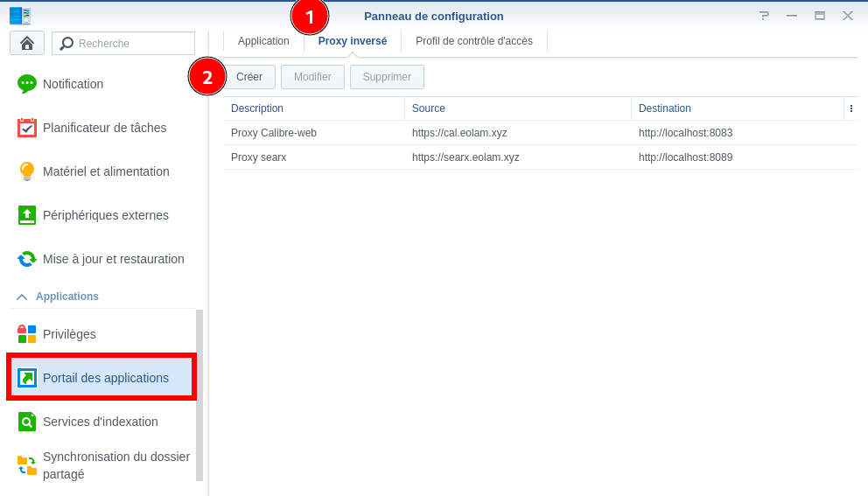This screenshot has width=868, height=496.
Task: Open Notification settings icon
Action: [27, 84]
